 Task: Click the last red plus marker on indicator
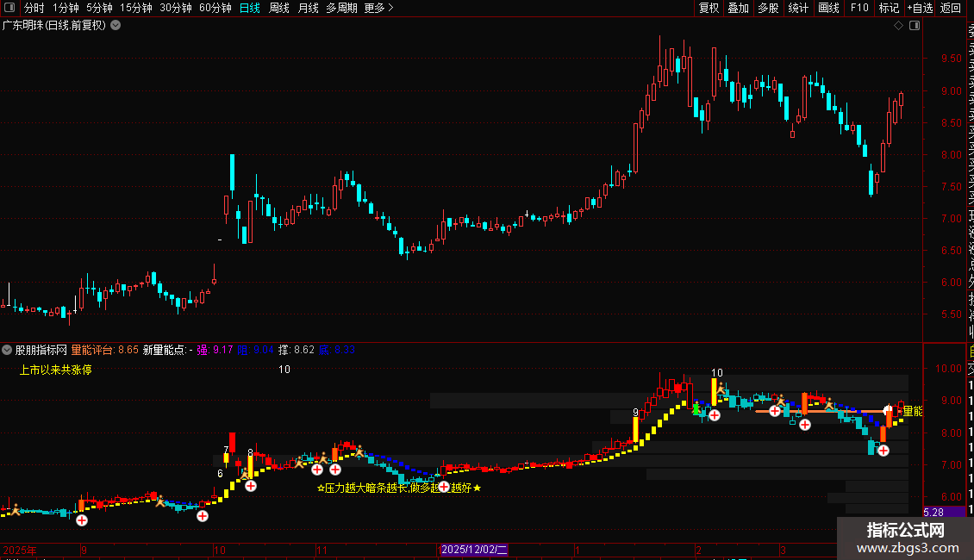pos(883,451)
